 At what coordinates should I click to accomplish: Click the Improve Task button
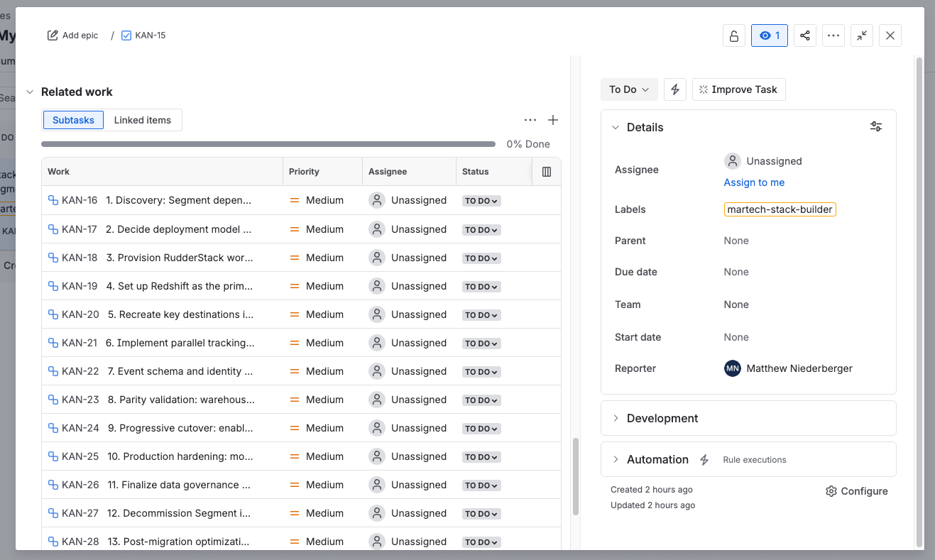(x=738, y=89)
